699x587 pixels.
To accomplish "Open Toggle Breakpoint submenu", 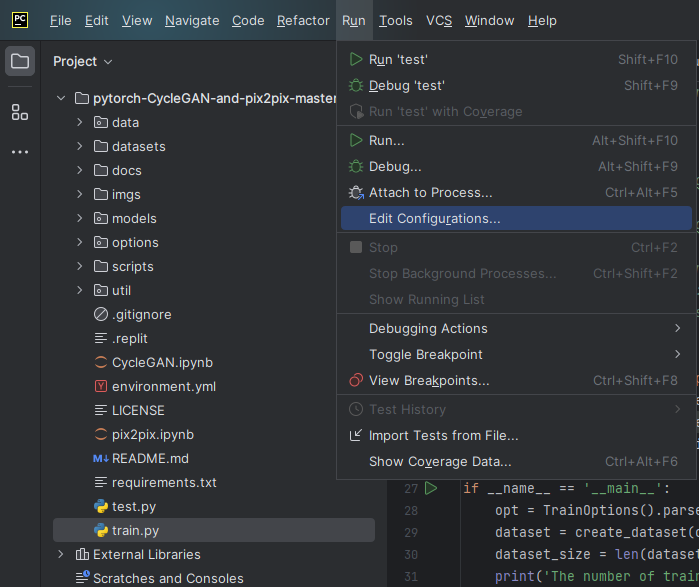I will coord(516,355).
